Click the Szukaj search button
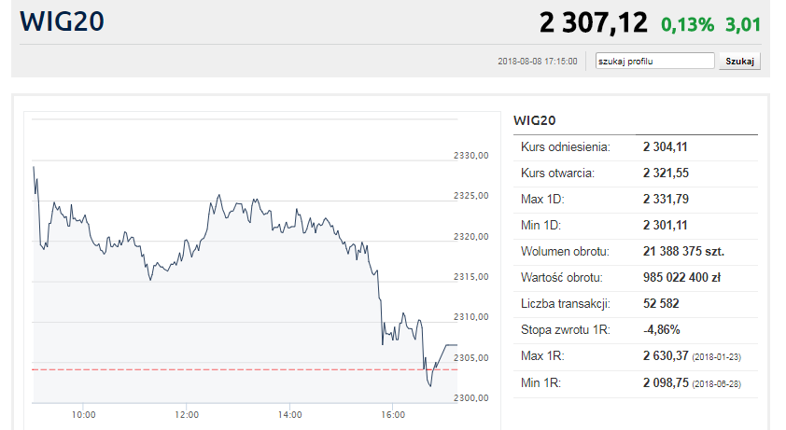786x430 pixels. (x=739, y=61)
